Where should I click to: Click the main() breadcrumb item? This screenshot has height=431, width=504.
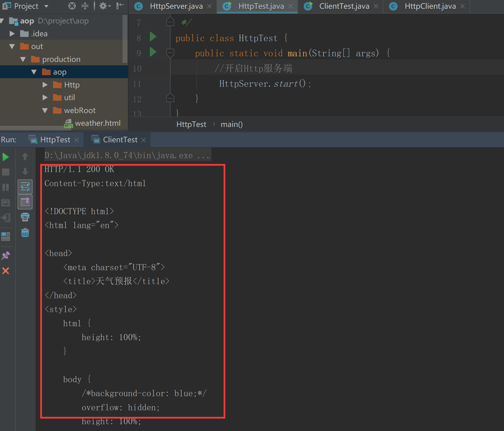click(231, 125)
